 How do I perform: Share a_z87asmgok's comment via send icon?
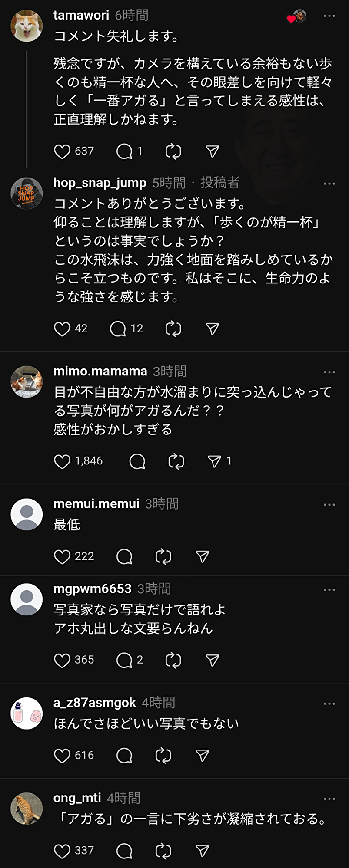203,756
